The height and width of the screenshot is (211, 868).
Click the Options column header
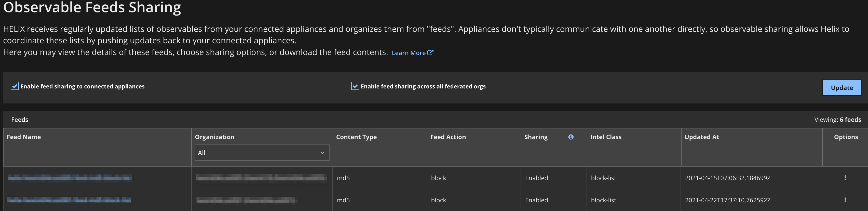tap(846, 137)
